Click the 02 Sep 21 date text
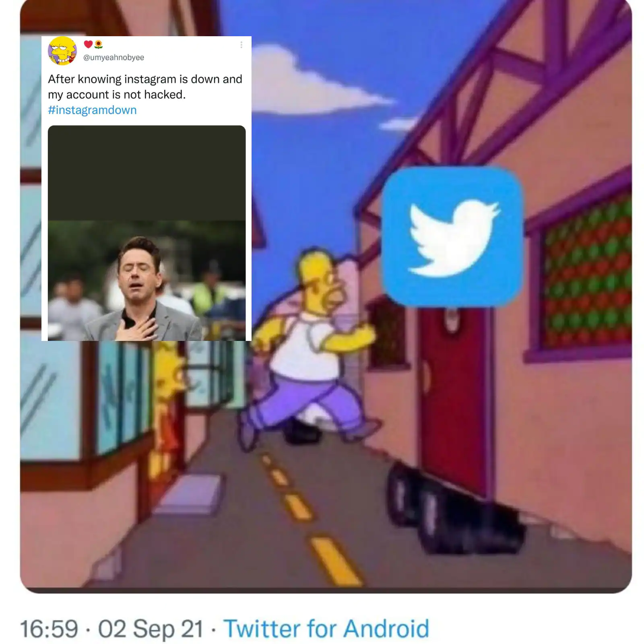 [151, 629]
